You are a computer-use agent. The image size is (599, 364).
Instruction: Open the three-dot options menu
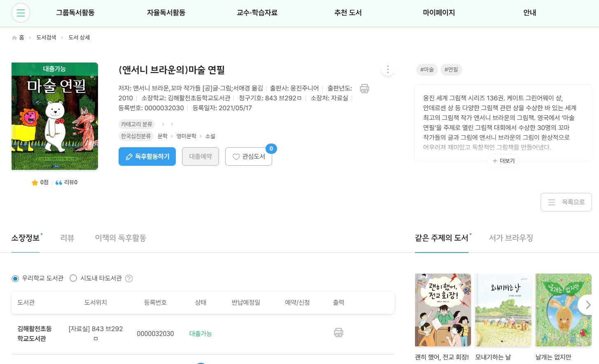(x=387, y=70)
